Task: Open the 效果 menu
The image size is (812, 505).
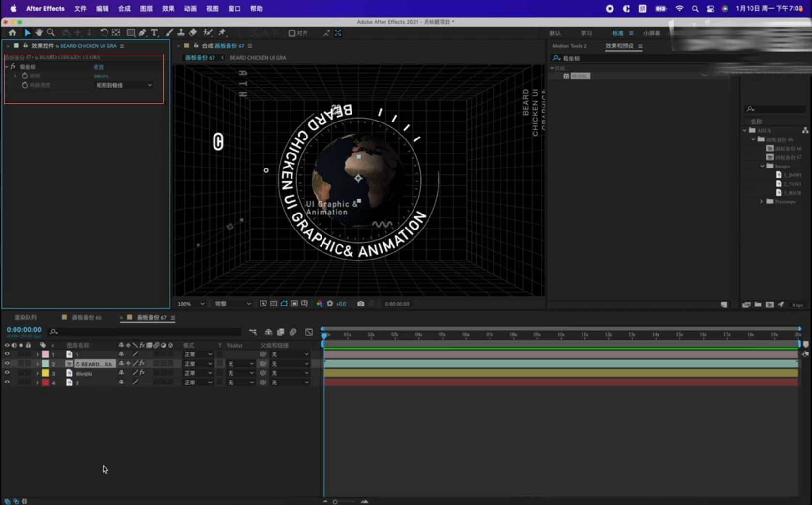Action: click(x=168, y=8)
